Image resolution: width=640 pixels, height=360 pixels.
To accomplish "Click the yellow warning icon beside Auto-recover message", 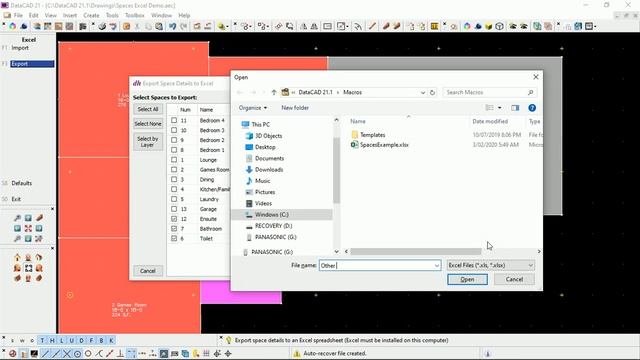I will click(x=297, y=353).
